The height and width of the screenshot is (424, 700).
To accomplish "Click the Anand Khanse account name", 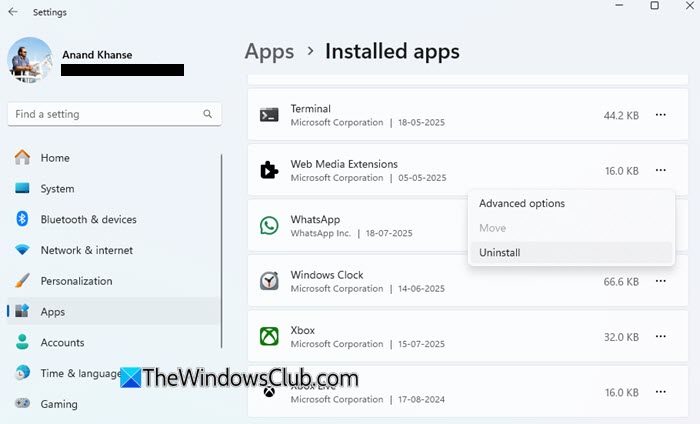I will pyautogui.click(x=97, y=55).
